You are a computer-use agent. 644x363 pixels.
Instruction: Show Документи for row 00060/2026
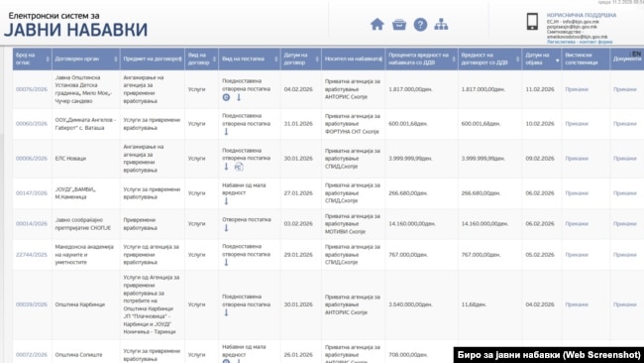point(625,124)
